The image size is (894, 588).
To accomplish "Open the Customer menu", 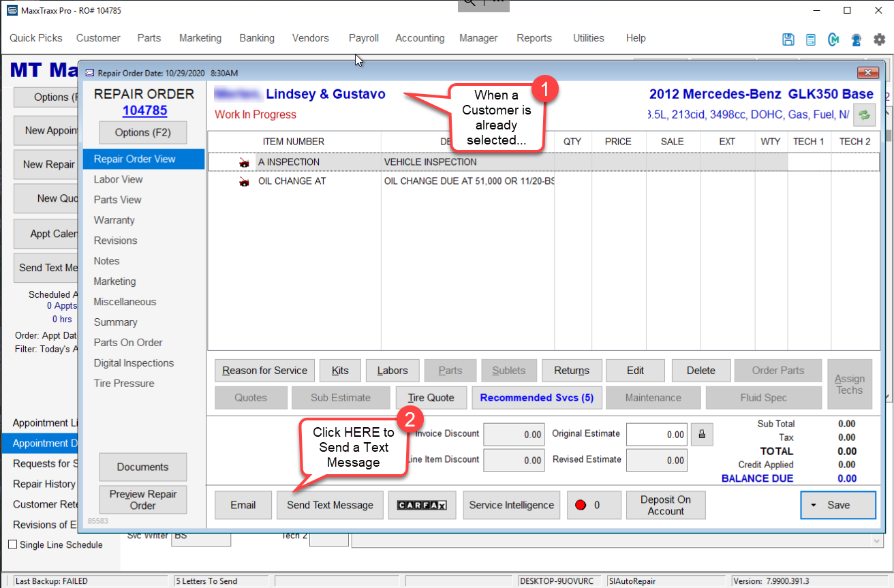I will (x=98, y=38).
